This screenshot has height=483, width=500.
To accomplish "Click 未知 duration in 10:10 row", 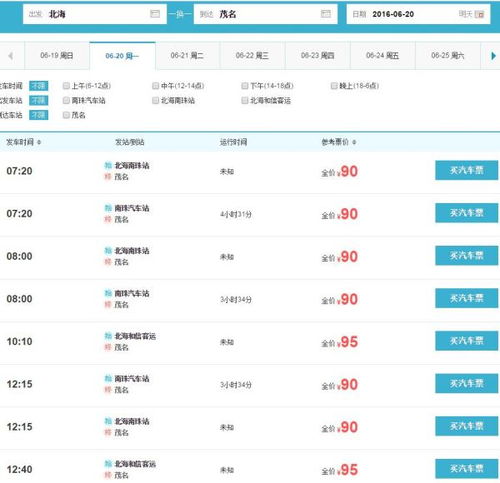I will coord(227,342).
